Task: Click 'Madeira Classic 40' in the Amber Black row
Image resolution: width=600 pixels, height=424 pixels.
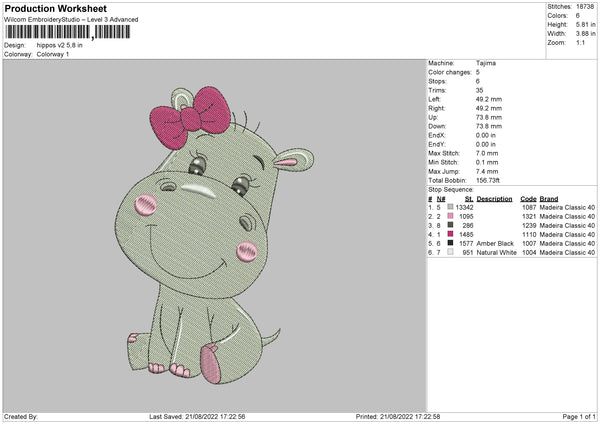Action: click(x=567, y=243)
